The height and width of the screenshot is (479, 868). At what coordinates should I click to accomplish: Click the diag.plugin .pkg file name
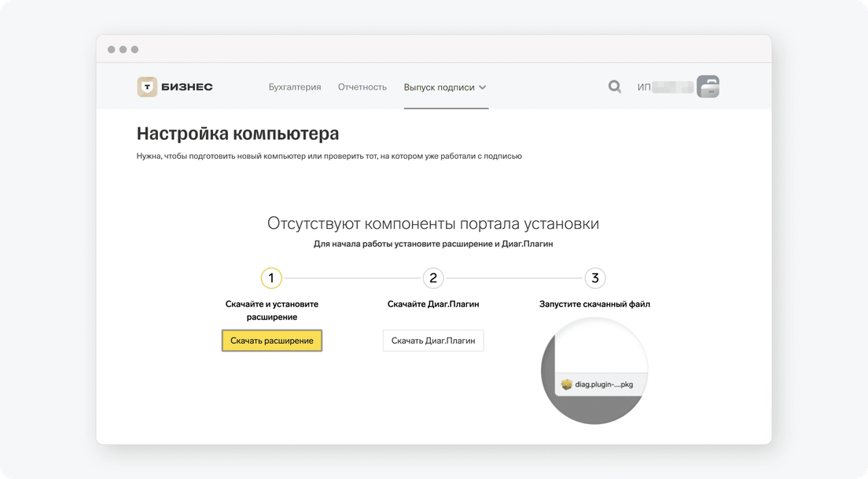point(604,385)
